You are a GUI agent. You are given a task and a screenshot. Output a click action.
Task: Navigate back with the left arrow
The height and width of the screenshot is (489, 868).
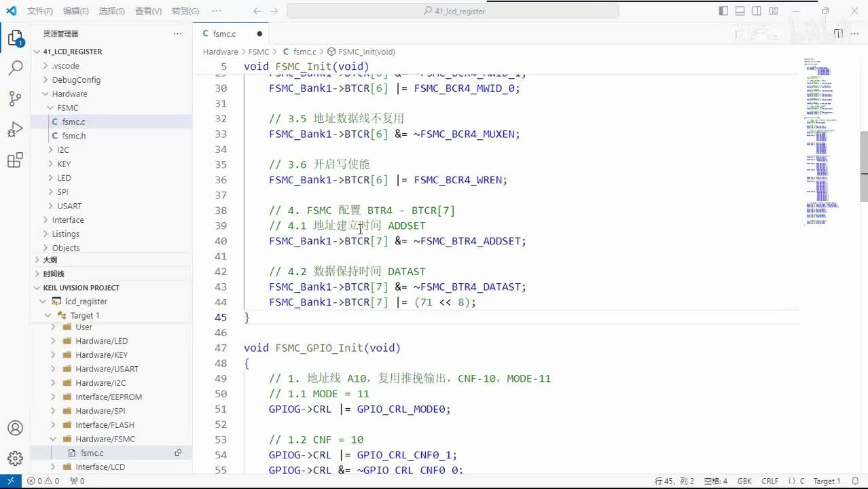pyautogui.click(x=257, y=11)
